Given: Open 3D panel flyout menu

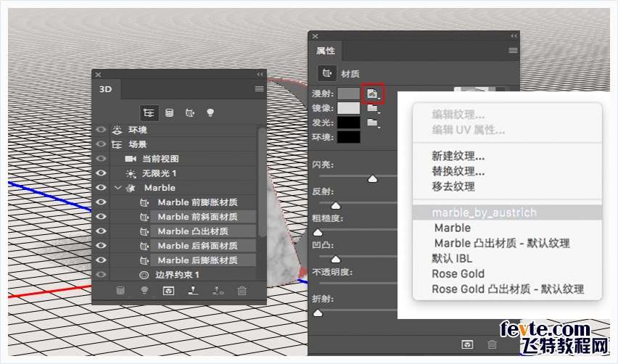Looking at the screenshot, I should pyautogui.click(x=259, y=89).
